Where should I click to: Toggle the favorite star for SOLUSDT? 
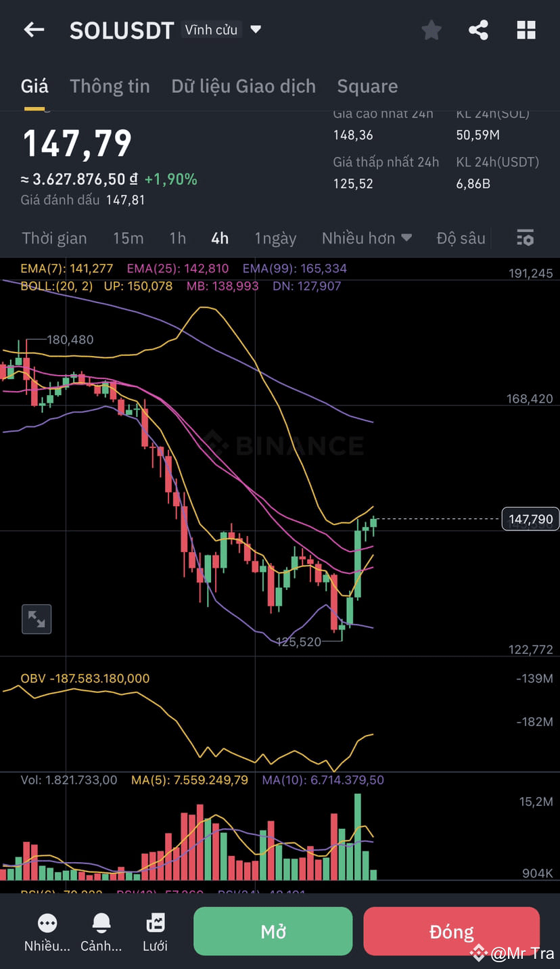pos(431,30)
